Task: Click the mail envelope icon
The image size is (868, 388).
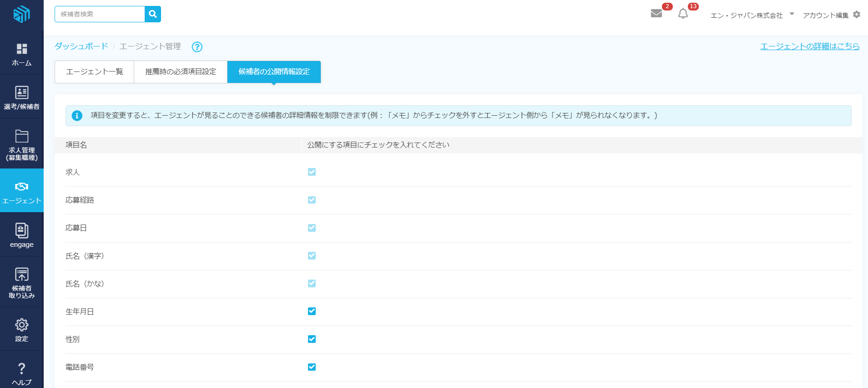Action: [656, 14]
